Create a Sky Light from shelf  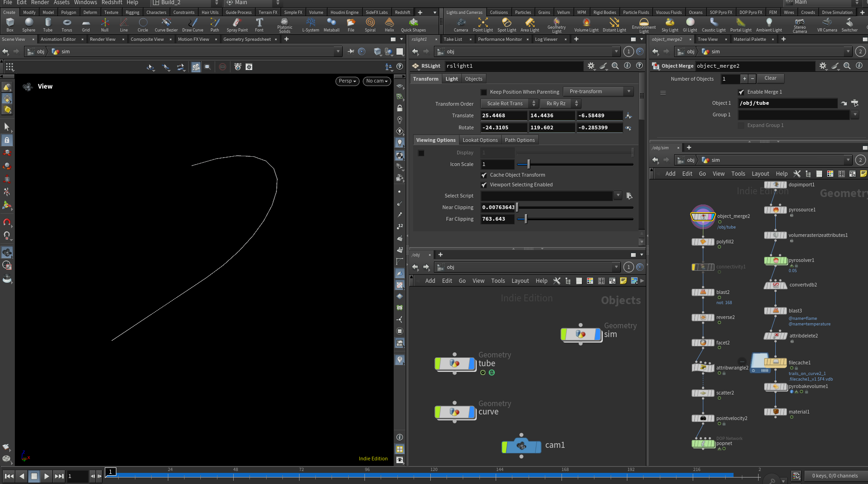tap(670, 25)
